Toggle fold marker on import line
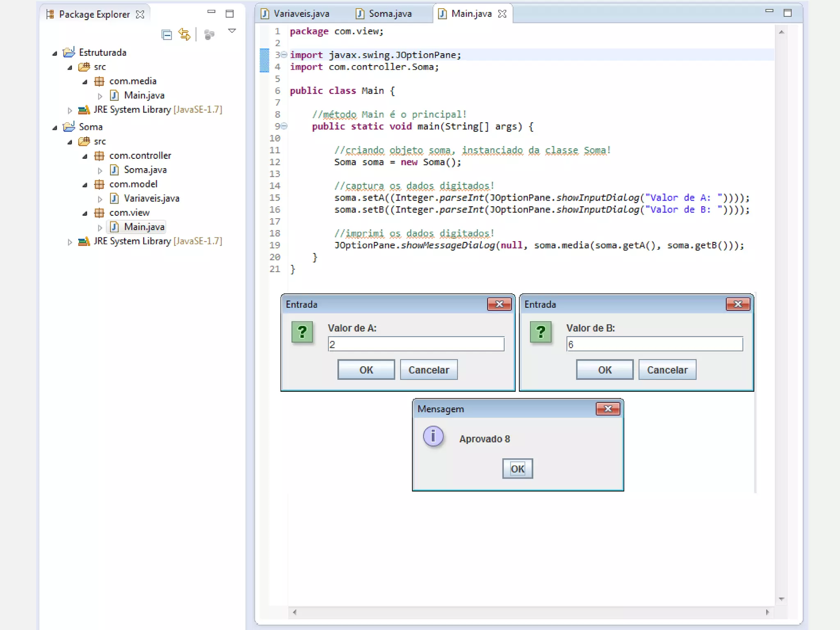 click(x=284, y=55)
